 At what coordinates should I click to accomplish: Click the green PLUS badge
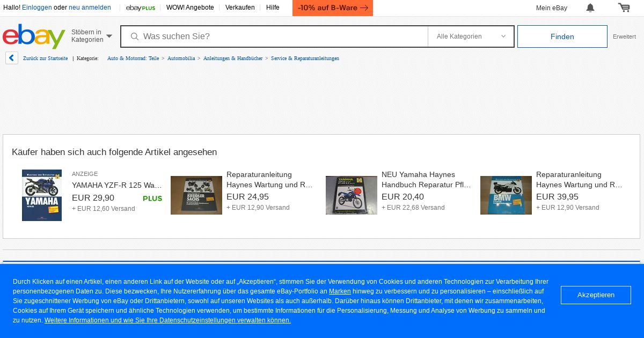[152, 199]
